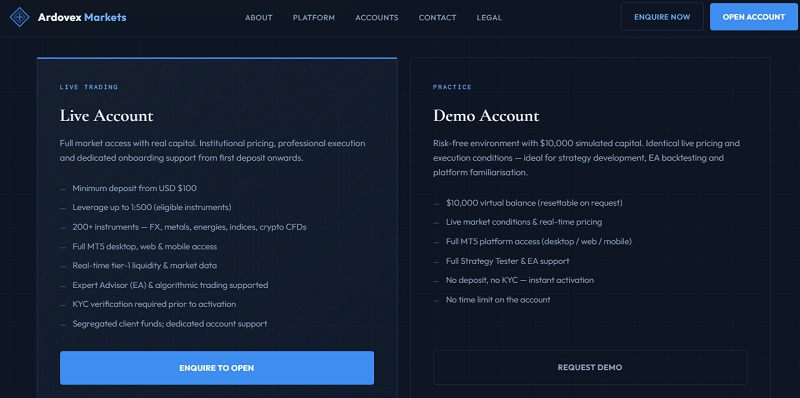Click 'Minimum deposit from USD $100'
The width and height of the screenshot is (800, 398).
pos(134,188)
